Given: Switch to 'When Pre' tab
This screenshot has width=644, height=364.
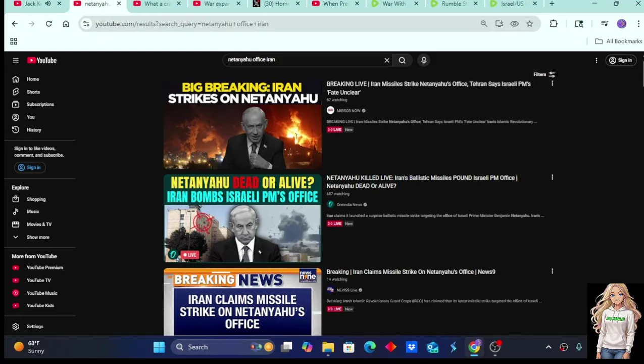Looking at the screenshot, I should click(336, 4).
